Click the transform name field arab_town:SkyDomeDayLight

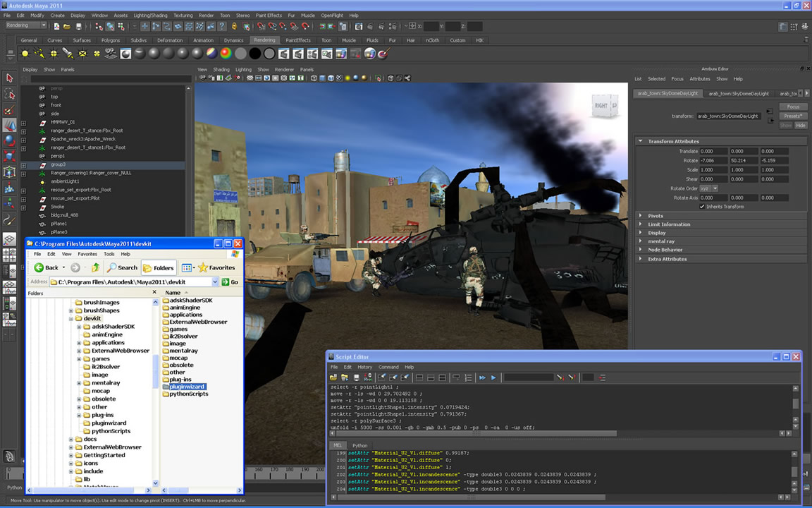(728, 116)
